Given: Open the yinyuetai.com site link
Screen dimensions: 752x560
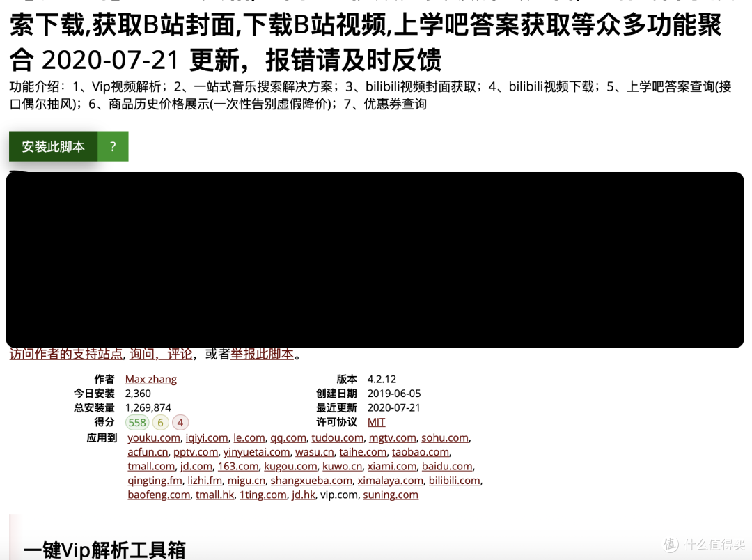Looking at the screenshot, I should (256, 452).
